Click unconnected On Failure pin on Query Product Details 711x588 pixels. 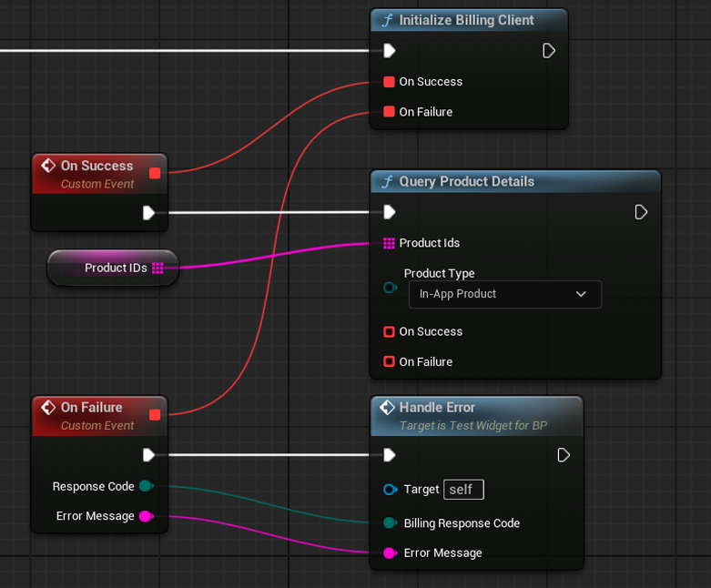390,362
